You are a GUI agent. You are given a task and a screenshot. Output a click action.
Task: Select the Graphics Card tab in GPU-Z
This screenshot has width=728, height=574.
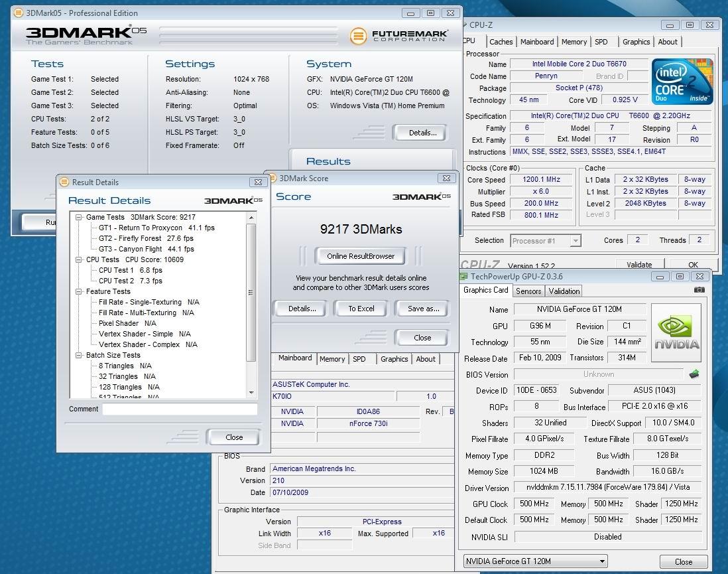(485, 290)
